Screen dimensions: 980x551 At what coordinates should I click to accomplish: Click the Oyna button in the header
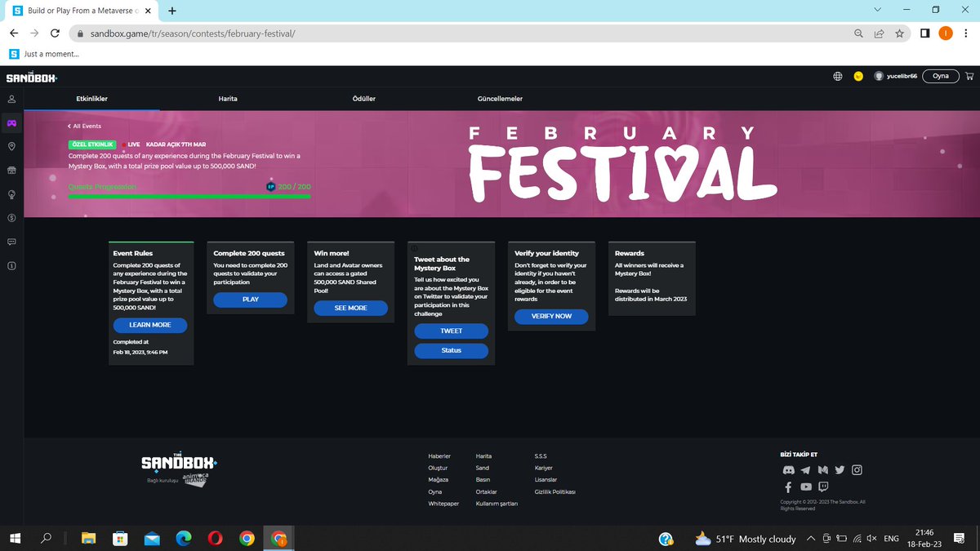[941, 76]
